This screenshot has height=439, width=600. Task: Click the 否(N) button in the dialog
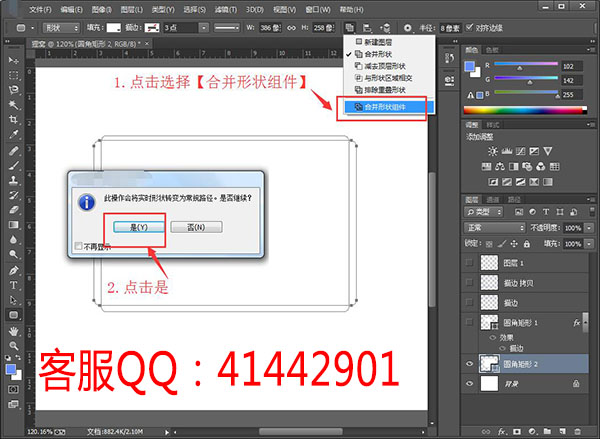point(196,227)
